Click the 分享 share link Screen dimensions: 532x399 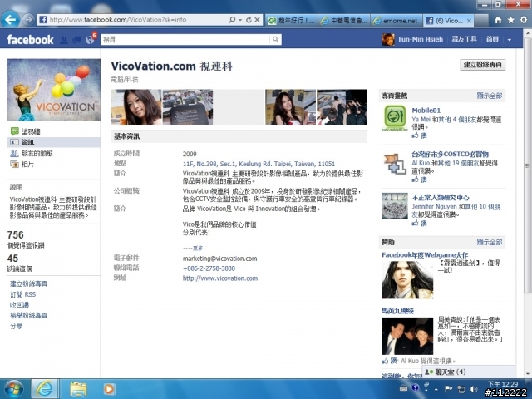coord(16,326)
